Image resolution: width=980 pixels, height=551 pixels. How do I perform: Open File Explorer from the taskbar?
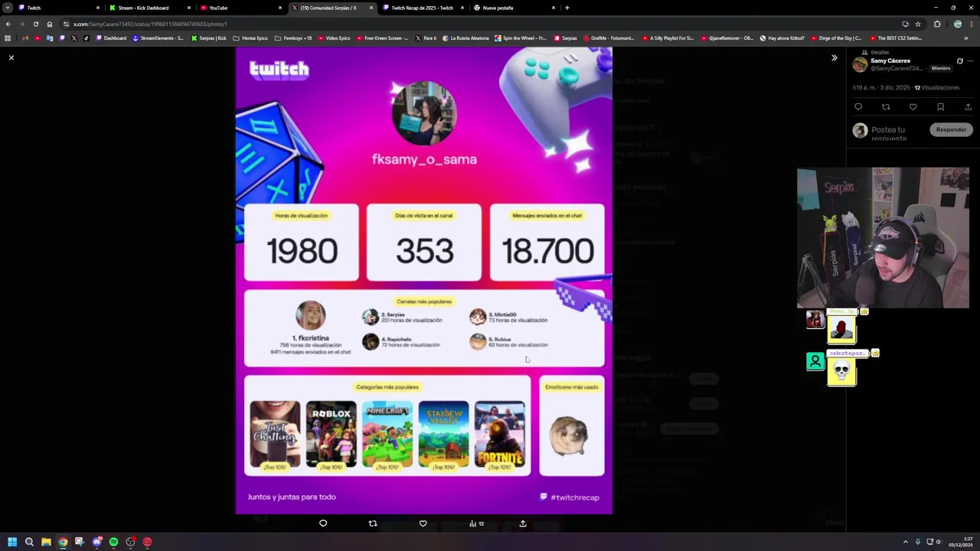coord(46,542)
